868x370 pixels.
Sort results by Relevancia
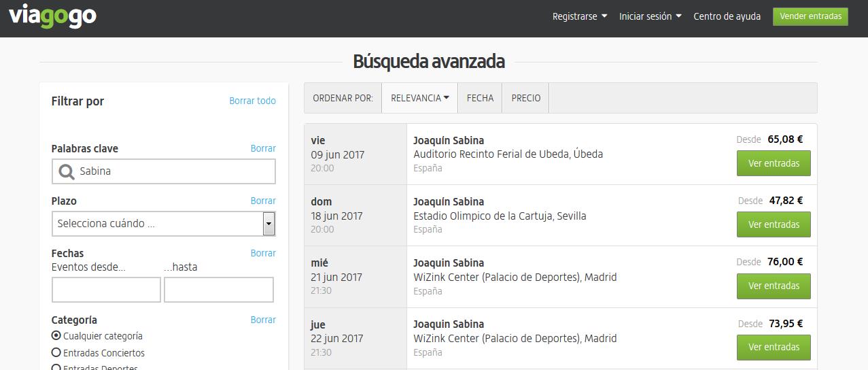419,98
